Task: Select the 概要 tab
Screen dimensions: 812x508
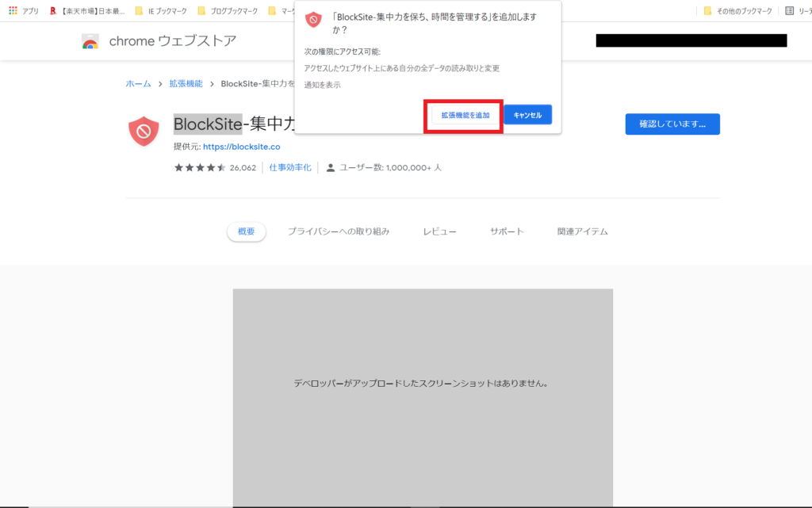Action: [247, 231]
